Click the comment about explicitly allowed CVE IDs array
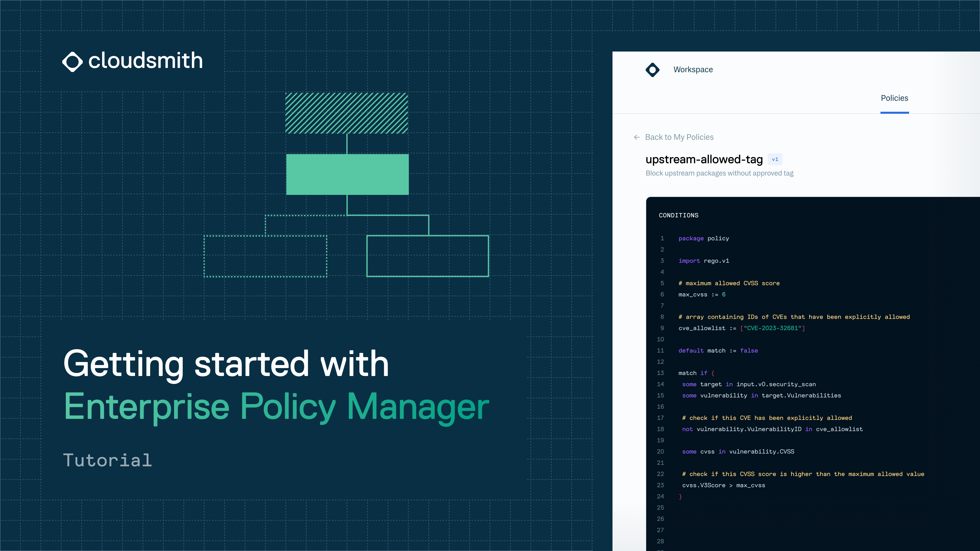The image size is (980, 551). 794,317
